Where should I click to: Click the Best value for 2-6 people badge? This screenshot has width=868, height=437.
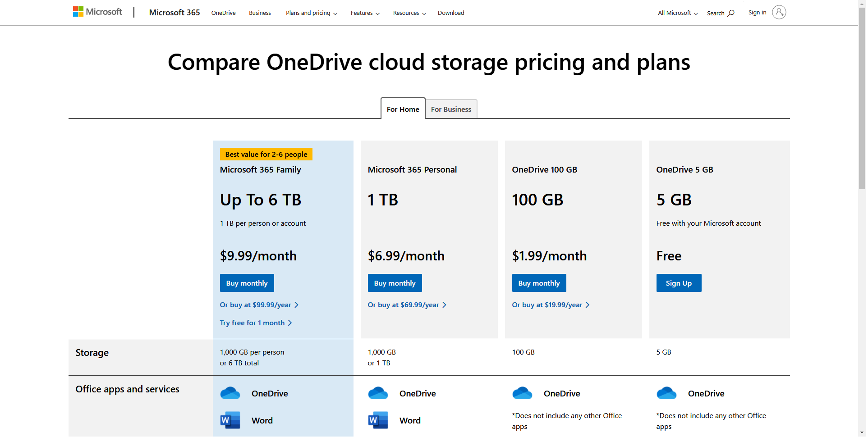pyautogui.click(x=266, y=154)
